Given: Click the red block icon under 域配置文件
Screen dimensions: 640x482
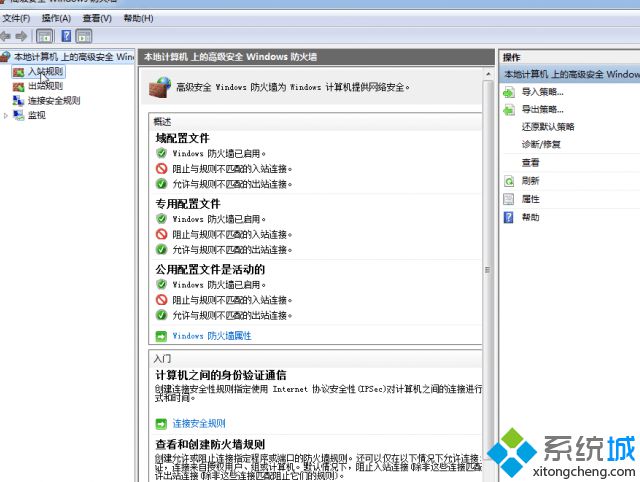Looking at the screenshot, I should pos(162,169).
